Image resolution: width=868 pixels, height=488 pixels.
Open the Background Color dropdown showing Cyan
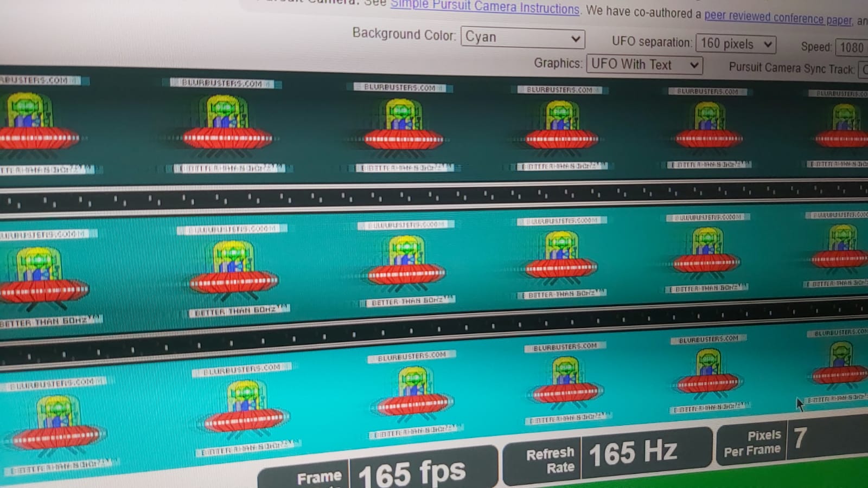click(522, 38)
